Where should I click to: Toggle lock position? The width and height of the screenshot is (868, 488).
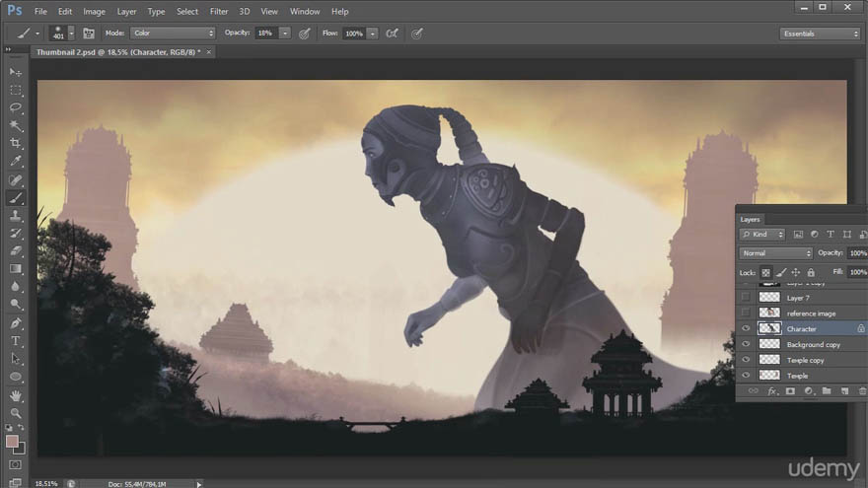pos(795,272)
